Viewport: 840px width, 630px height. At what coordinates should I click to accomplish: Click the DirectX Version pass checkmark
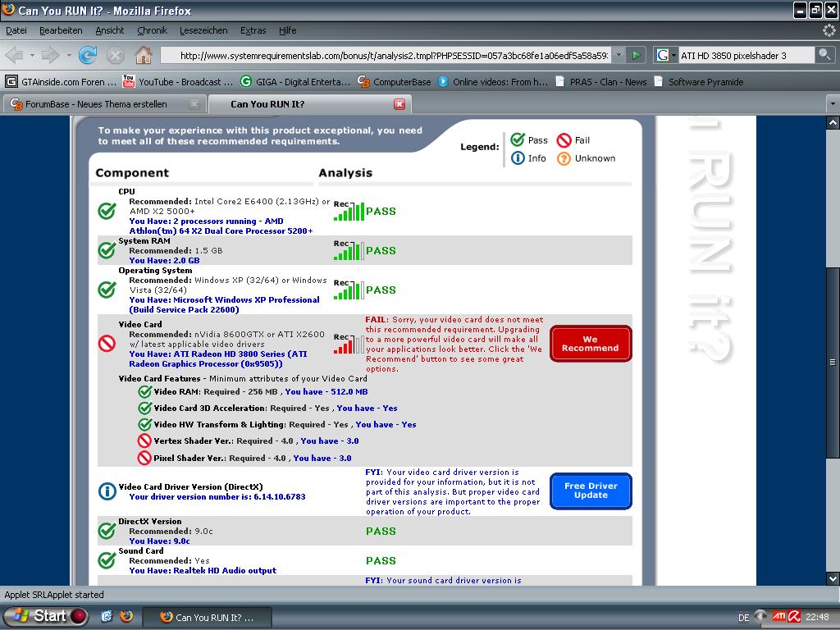[x=107, y=531]
